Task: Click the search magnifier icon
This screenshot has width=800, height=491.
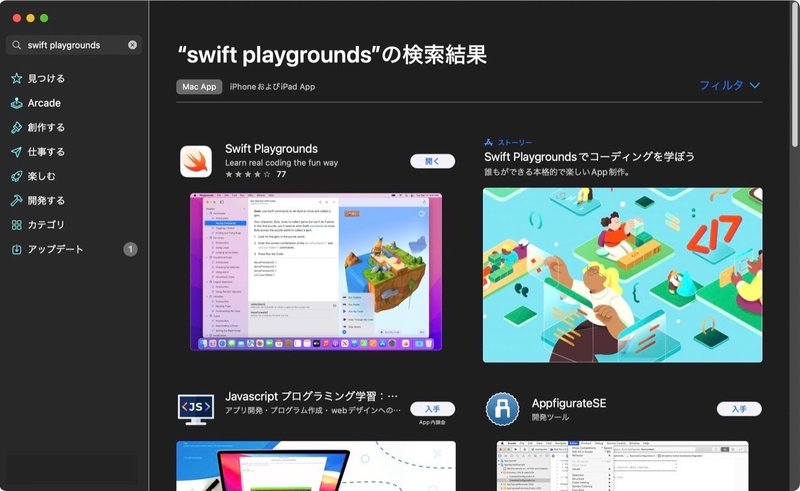Action: coord(16,45)
